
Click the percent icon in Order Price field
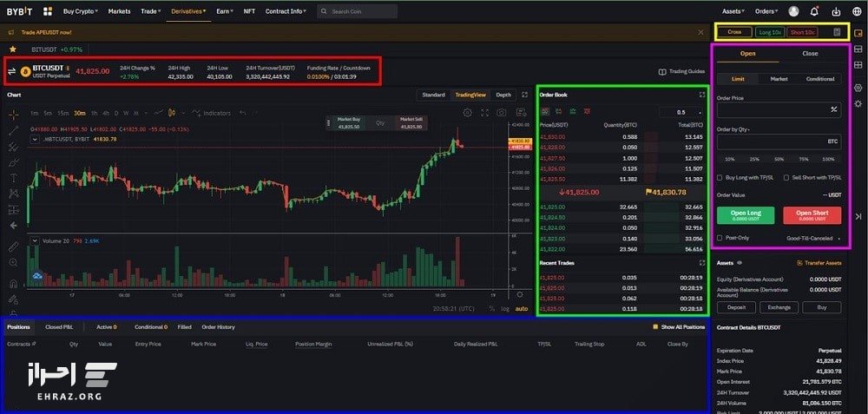[x=833, y=109]
